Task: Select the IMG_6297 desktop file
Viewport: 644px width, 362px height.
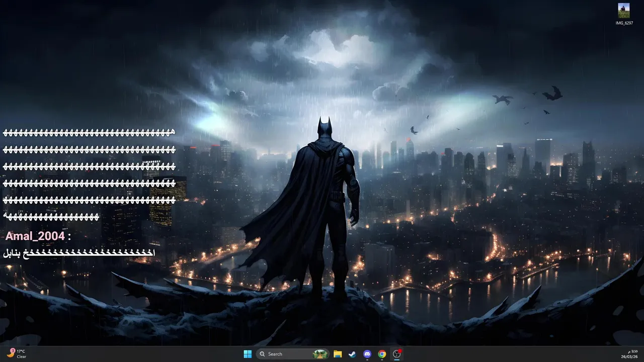Action: (x=624, y=14)
